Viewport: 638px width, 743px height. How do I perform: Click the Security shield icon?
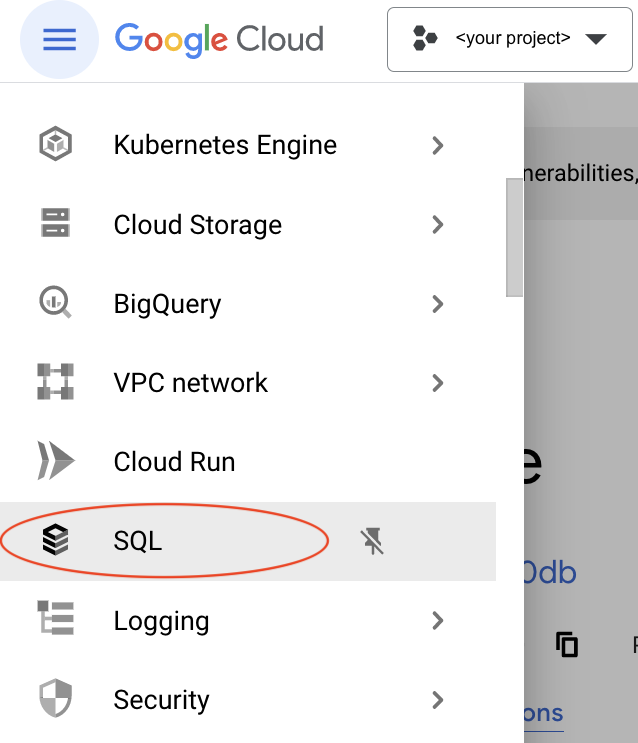click(55, 699)
